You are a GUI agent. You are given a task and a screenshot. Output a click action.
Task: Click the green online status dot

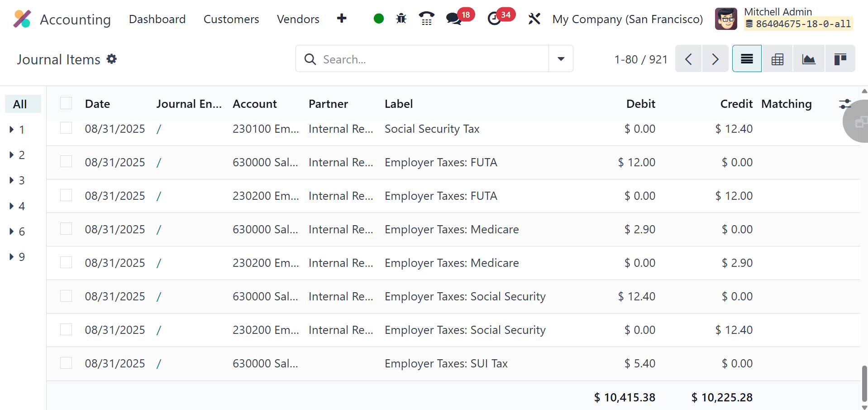tap(379, 19)
